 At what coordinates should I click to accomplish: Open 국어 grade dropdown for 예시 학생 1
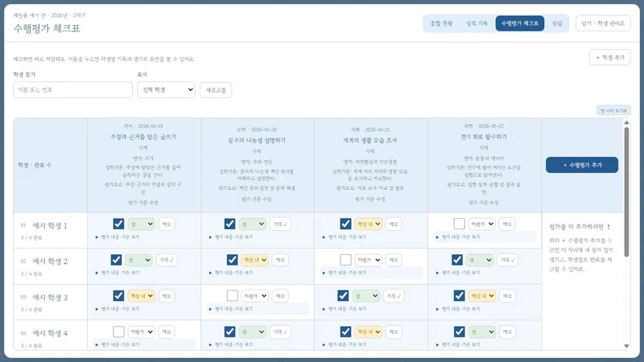[142, 224]
